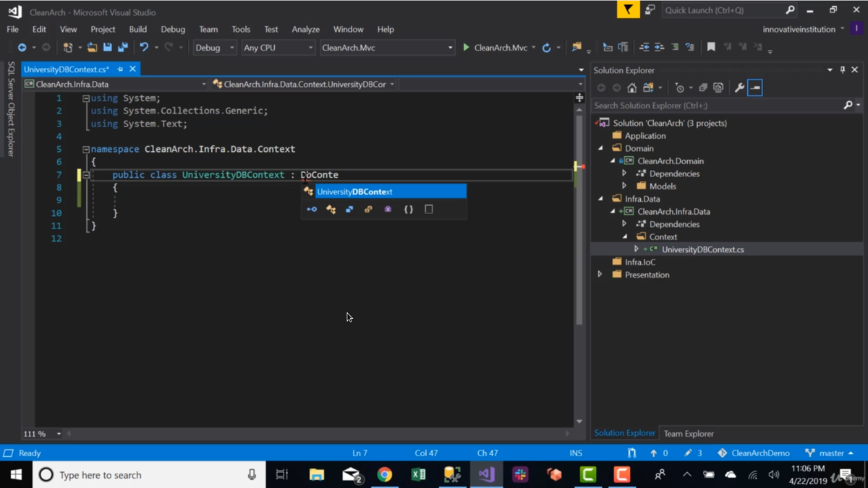Decrease line indent using toolbar icon
Image resolution: width=868 pixels, height=488 pixels.
click(x=644, y=48)
